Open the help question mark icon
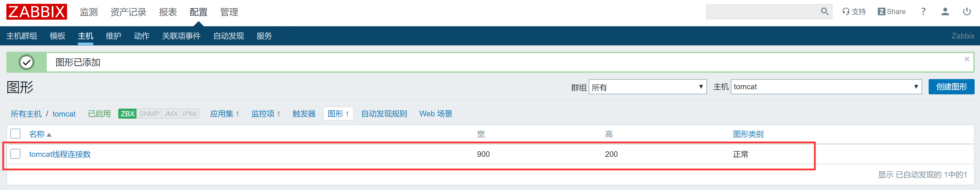 point(923,12)
